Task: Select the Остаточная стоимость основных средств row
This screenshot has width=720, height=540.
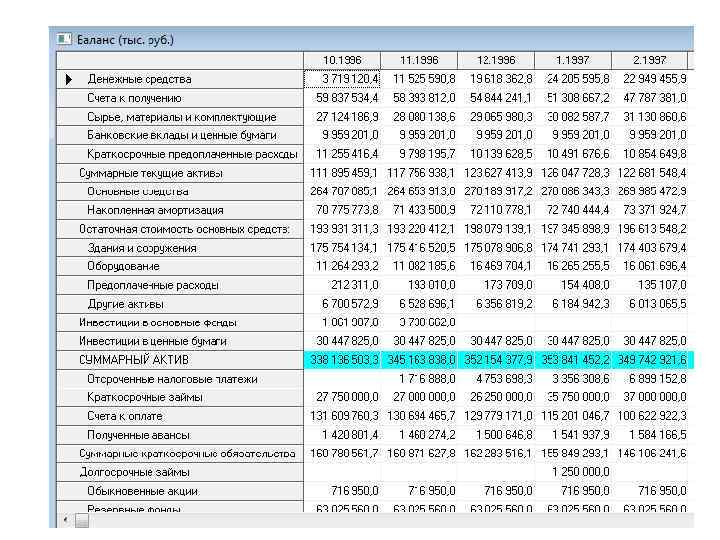Action: tap(180, 229)
